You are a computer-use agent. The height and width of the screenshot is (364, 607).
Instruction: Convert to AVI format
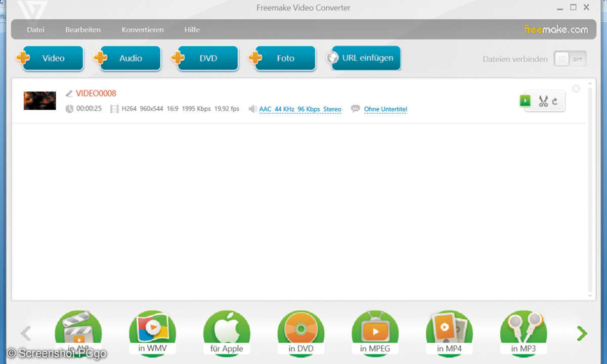tap(78, 334)
